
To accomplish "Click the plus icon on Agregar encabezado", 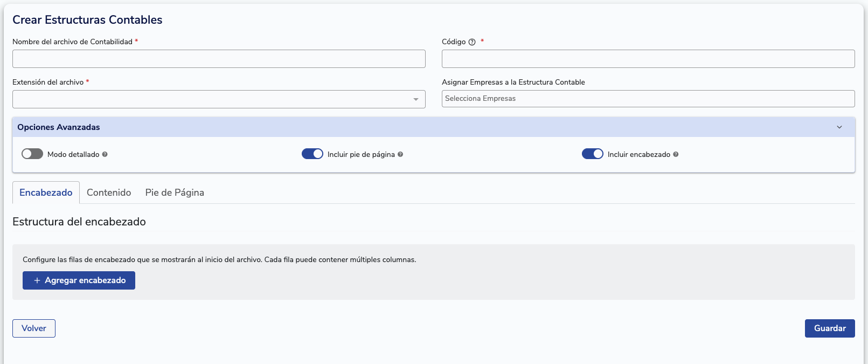I will pyautogui.click(x=37, y=280).
